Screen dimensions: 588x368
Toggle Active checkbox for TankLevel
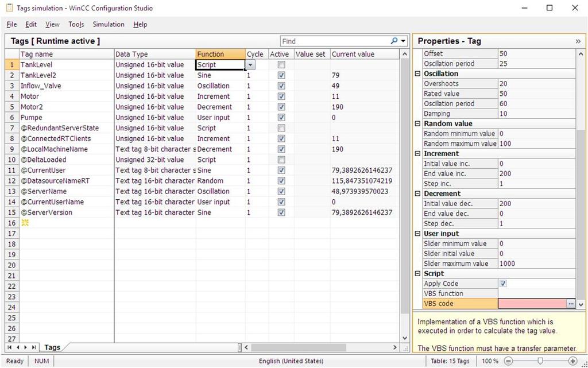(281, 65)
